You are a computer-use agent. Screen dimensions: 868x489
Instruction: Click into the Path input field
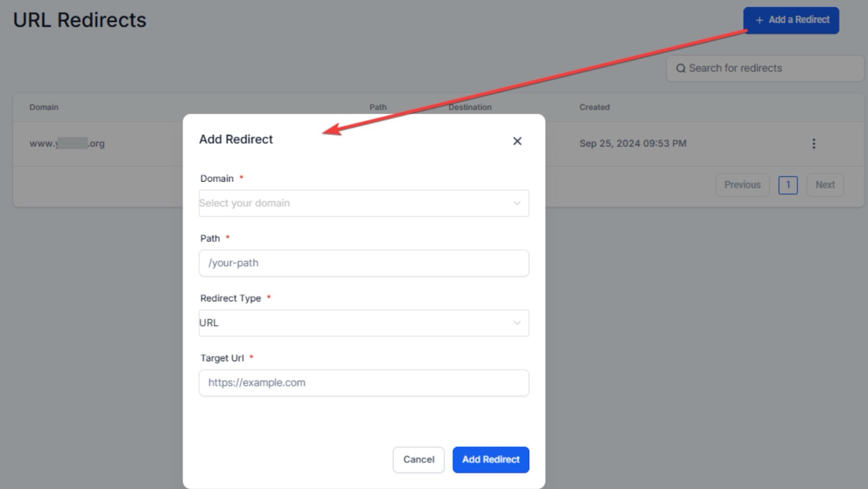(x=363, y=263)
